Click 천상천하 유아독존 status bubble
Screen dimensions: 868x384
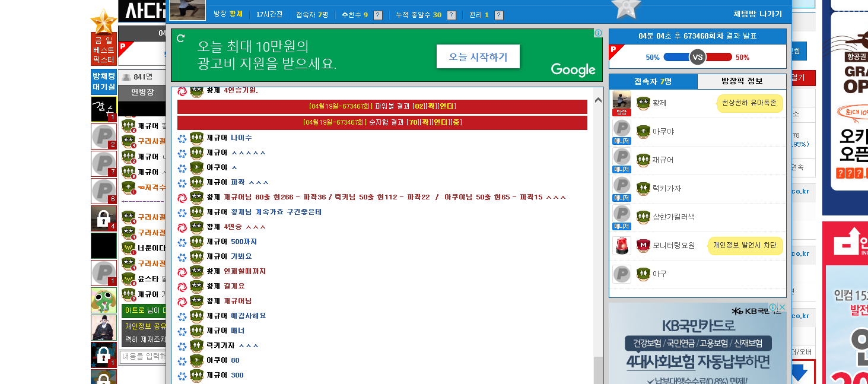click(750, 103)
